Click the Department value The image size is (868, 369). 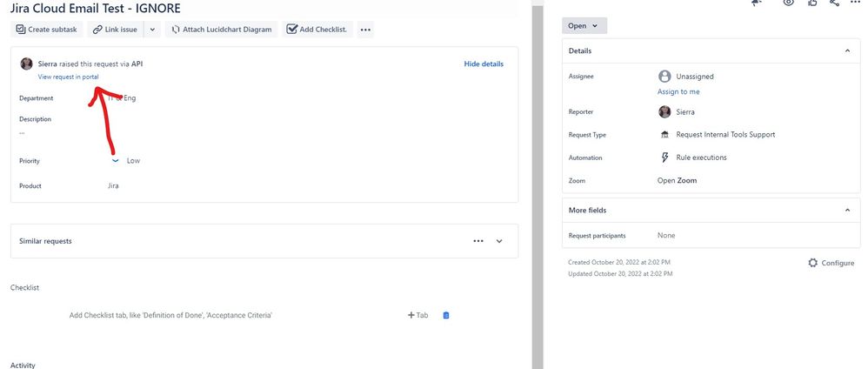[x=122, y=98]
